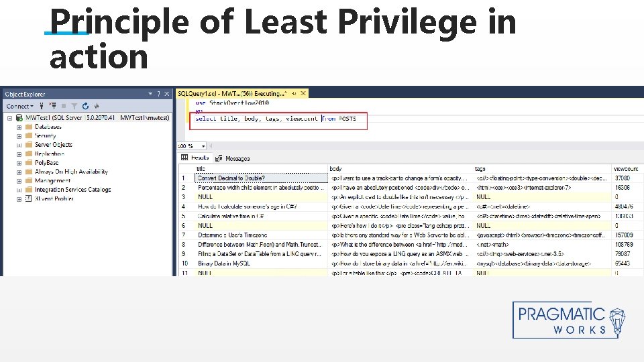Click the Databases folder icon

(29, 127)
